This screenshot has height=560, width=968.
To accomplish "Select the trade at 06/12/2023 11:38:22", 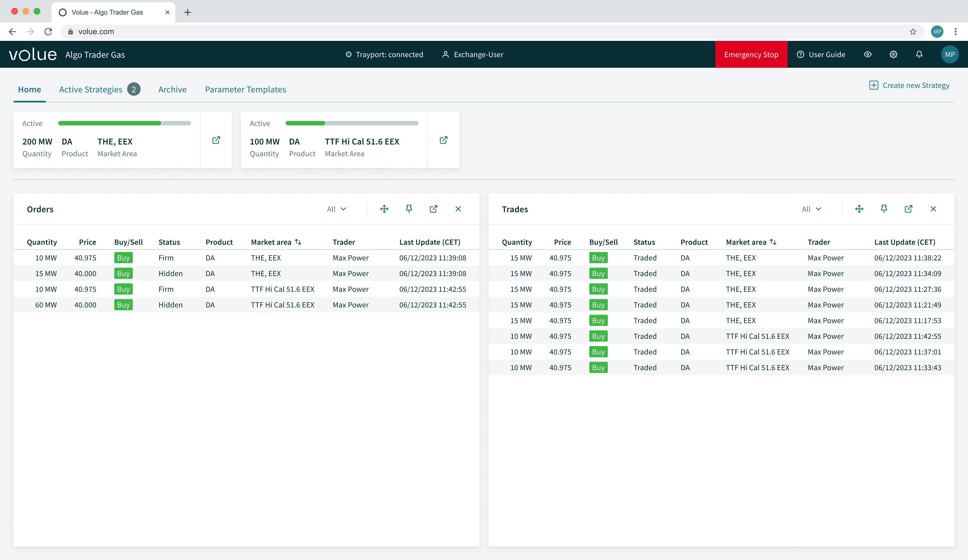I will pyautogui.click(x=722, y=258).
